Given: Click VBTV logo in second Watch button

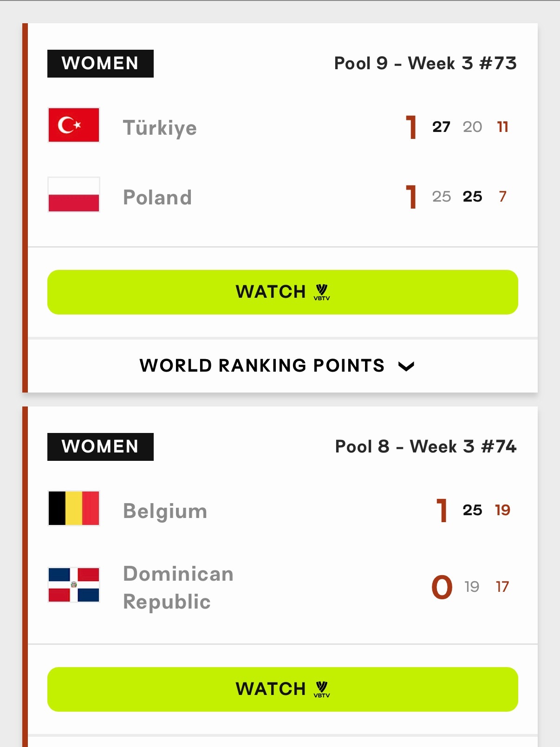Looking at the screenshot, I should tap(322, 689).
